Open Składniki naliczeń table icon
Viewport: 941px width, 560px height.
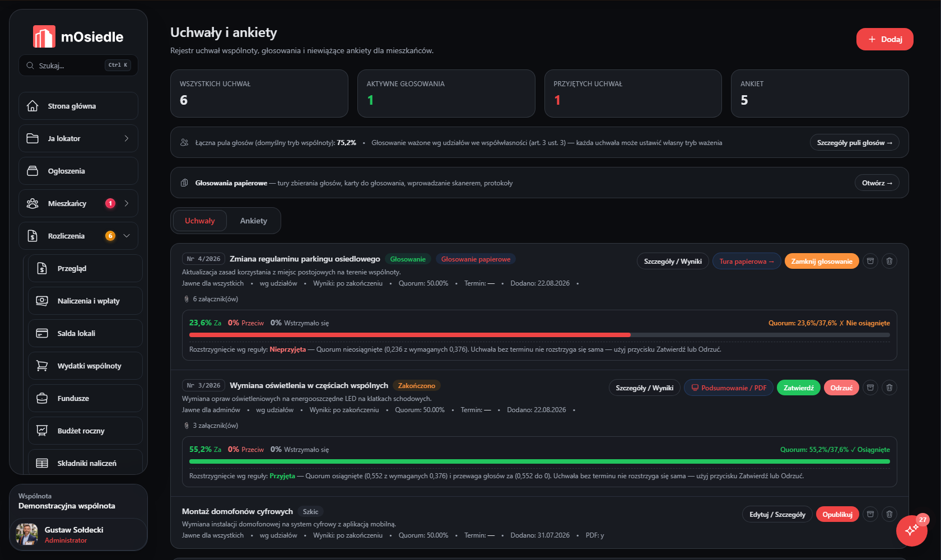[42, 463]
